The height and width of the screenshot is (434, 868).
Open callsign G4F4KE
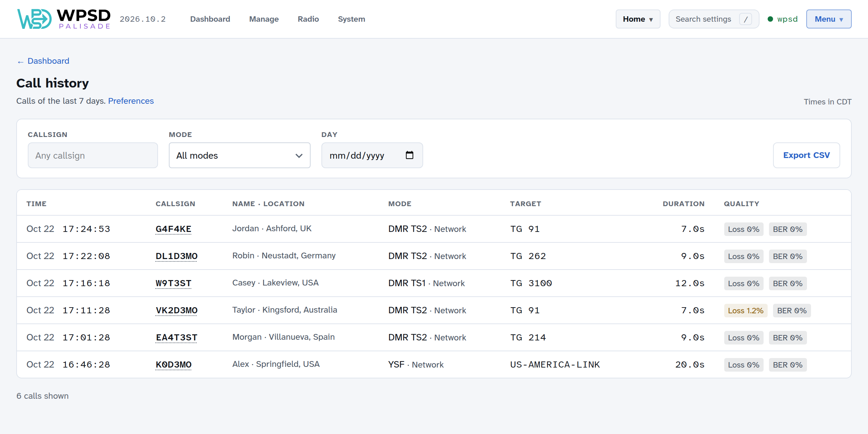click(173, 229)
